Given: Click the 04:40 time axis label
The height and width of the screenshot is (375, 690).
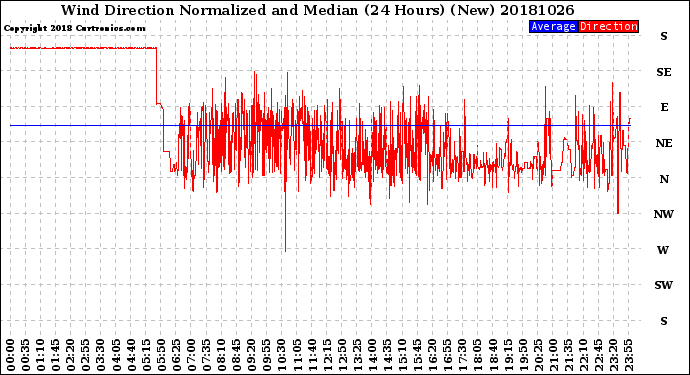Looking at the screenshot, I should pyautogui.click(x=131, y=355).
